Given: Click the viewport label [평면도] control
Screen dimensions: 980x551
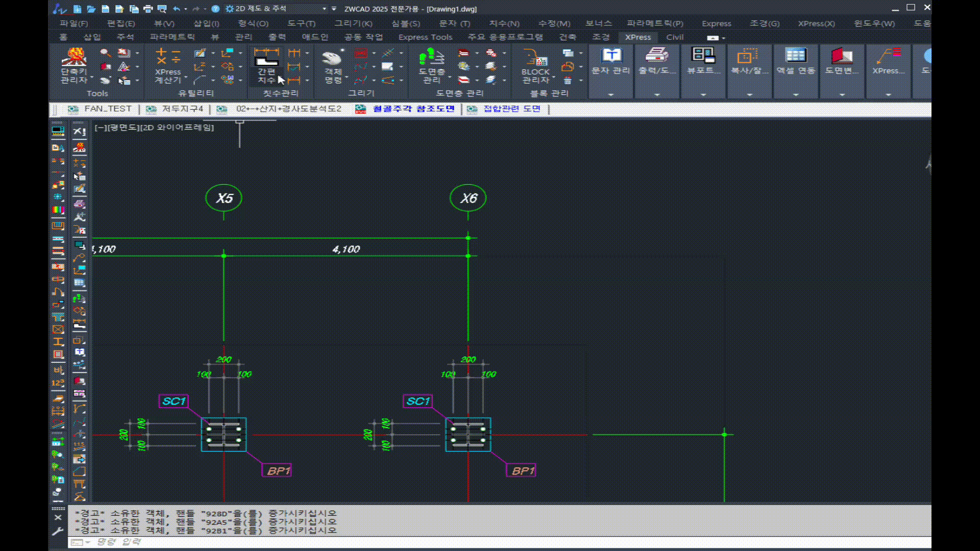Looking at the screenshot, I should tap(124, 128).
